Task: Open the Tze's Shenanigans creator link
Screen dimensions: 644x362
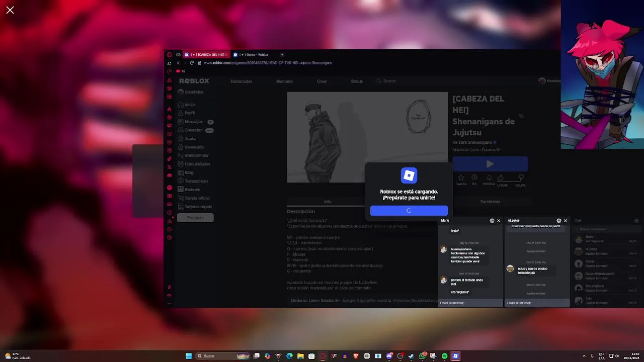Action: [475, 142]
